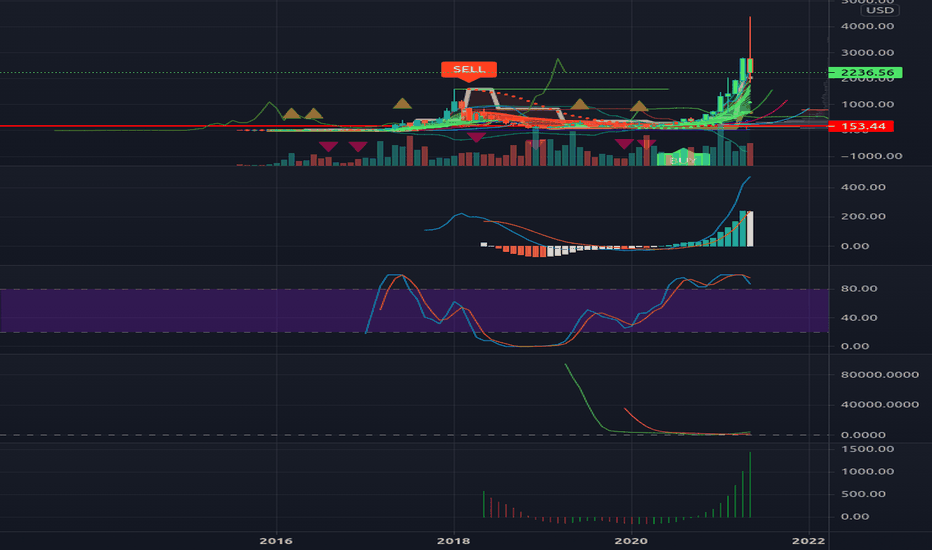Click the last white MACD histogram bar

point(750,229)
